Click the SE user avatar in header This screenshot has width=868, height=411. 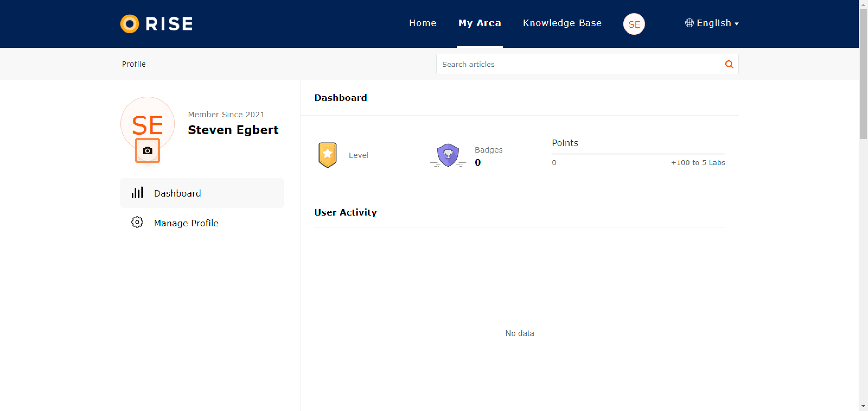634,24
